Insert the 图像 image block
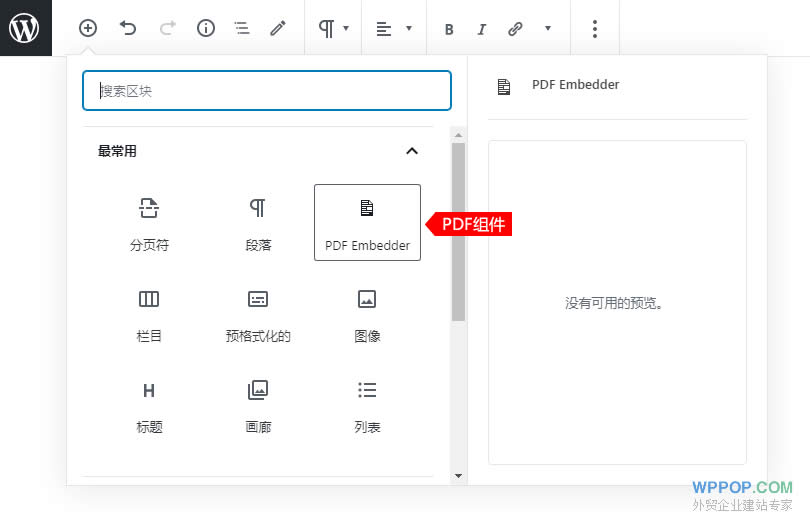The width and height of the screenshot is (810, 528). (x=367, y=314)
